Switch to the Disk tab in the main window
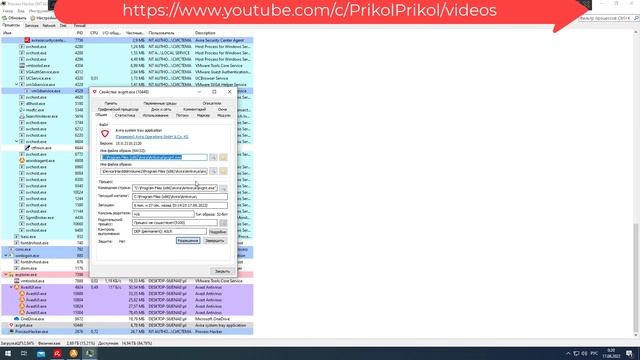This screenshot has height=360, width=640. (x=63, y=25)
